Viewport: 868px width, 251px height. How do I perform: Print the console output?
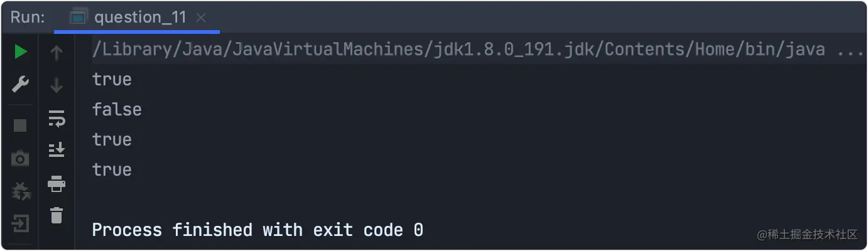(x=57, y=184)
